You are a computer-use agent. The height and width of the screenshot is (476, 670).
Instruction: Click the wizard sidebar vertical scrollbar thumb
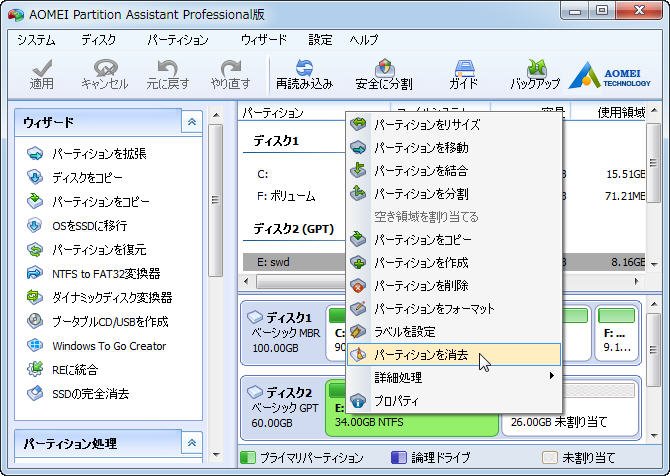[215, 200]
